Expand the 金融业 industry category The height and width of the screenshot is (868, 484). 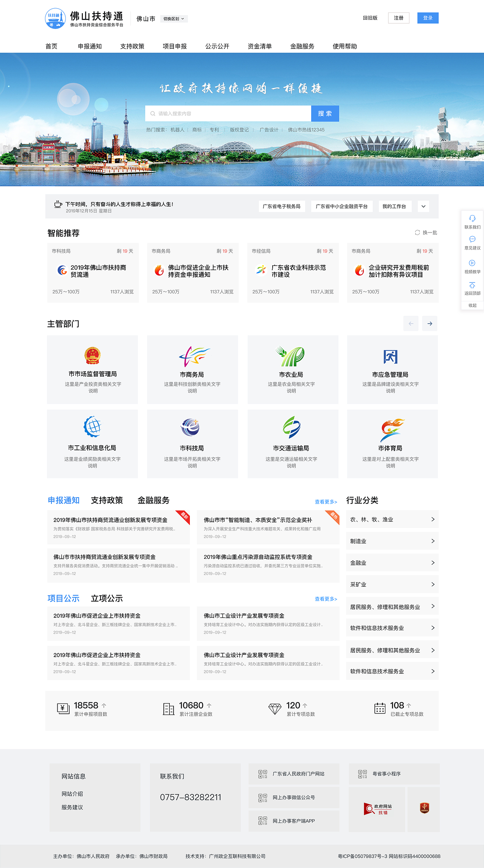(x=392, y=563)
